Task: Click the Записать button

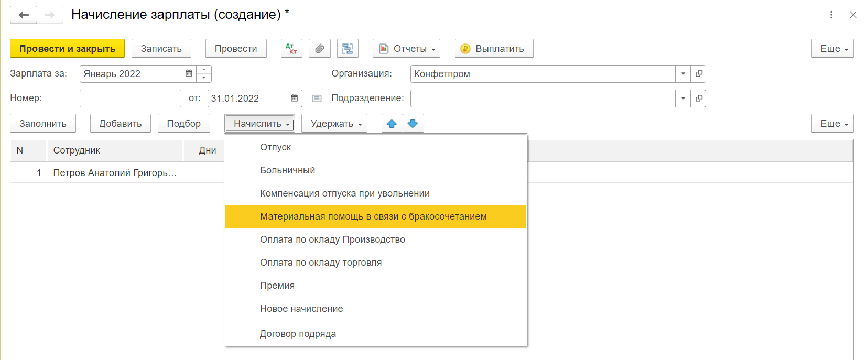Action: [161, 49]
